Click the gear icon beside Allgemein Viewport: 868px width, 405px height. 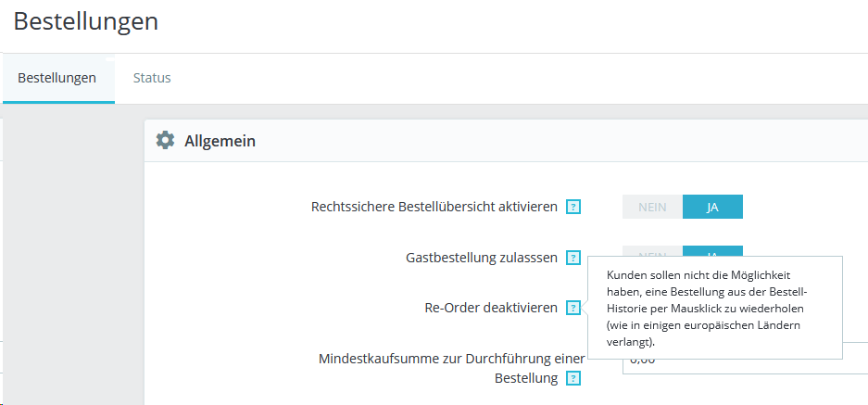tap(165, 140)
